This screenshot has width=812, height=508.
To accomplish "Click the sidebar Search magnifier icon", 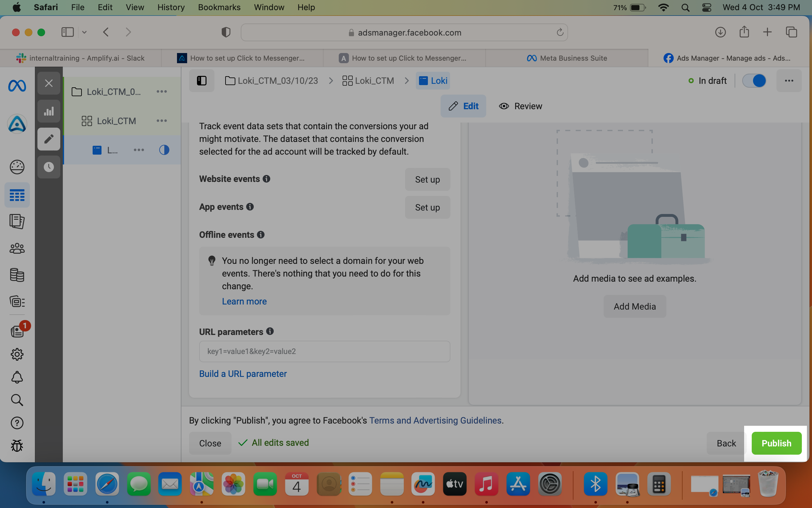I will point(17,400).
